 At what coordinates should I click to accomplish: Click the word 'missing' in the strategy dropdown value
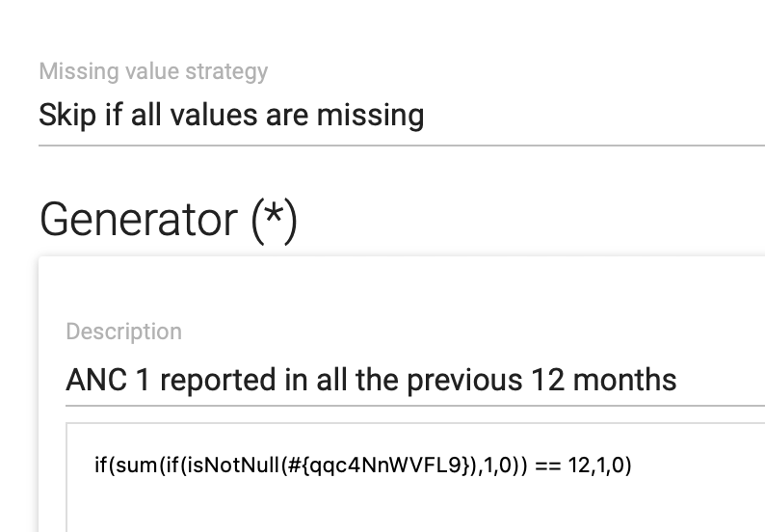[x=370, y=117]
